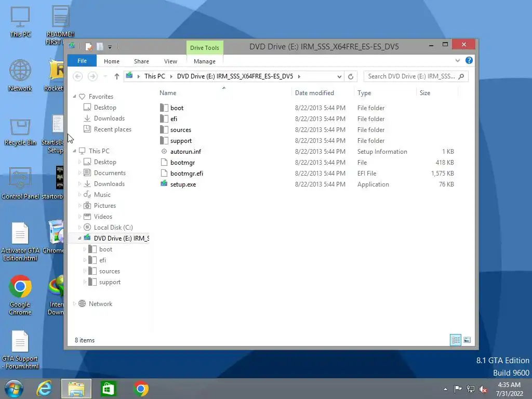The height and width of the screenshot is (399, 532).
Task: Open recent locations dropdown arrow
Action: point(105,76)
